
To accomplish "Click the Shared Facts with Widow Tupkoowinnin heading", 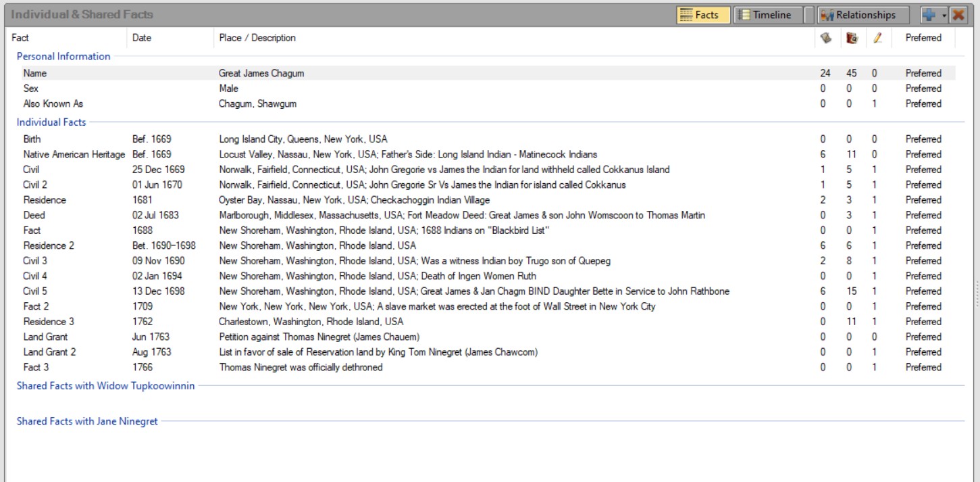I will (x=105, y=386).
